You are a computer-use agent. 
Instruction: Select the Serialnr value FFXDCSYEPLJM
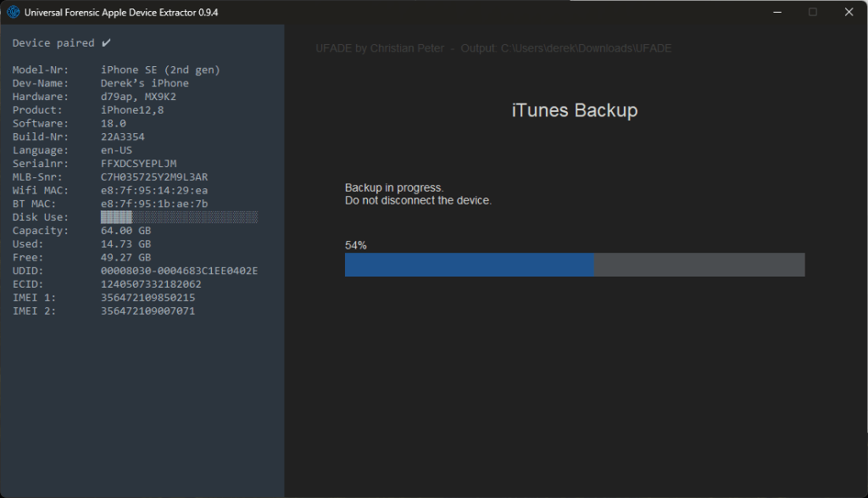pos(139,163)
